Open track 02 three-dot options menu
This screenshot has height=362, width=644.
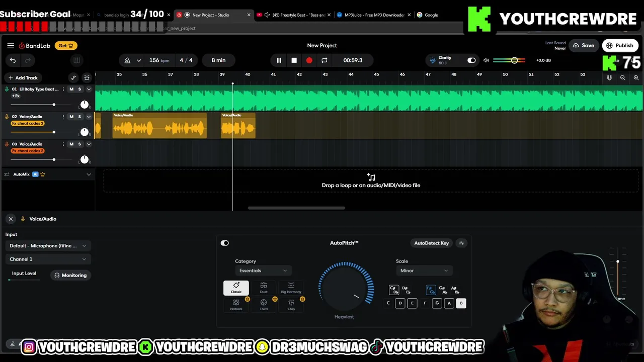63,117
